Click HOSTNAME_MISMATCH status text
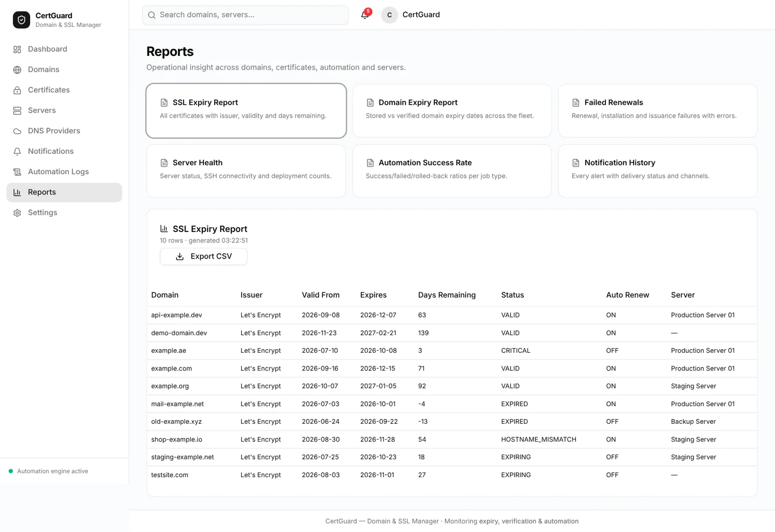The height and width of the screenshot is (532, 775). [x=539, y=439]
